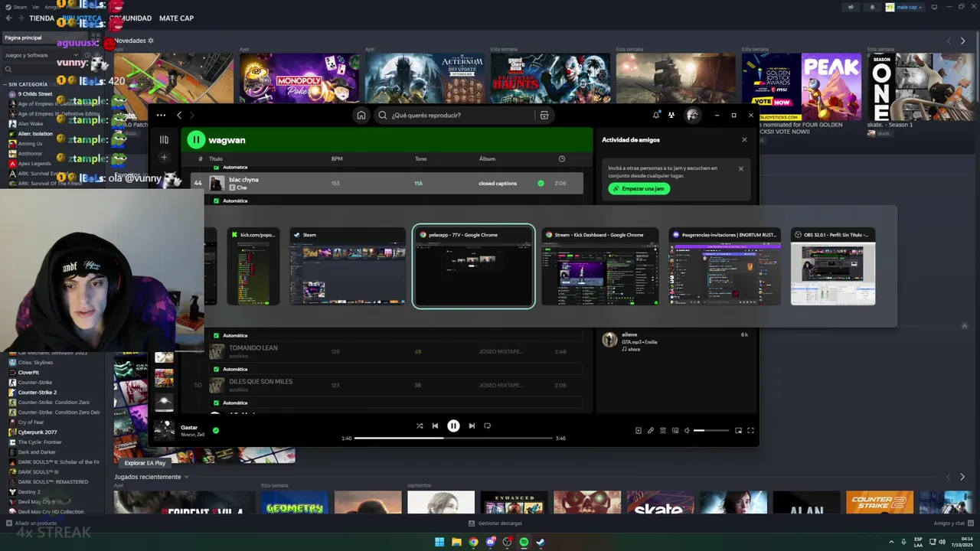
Task: Toggle saved checkmark on blac chyna row
Action: [x=541, y=184]
